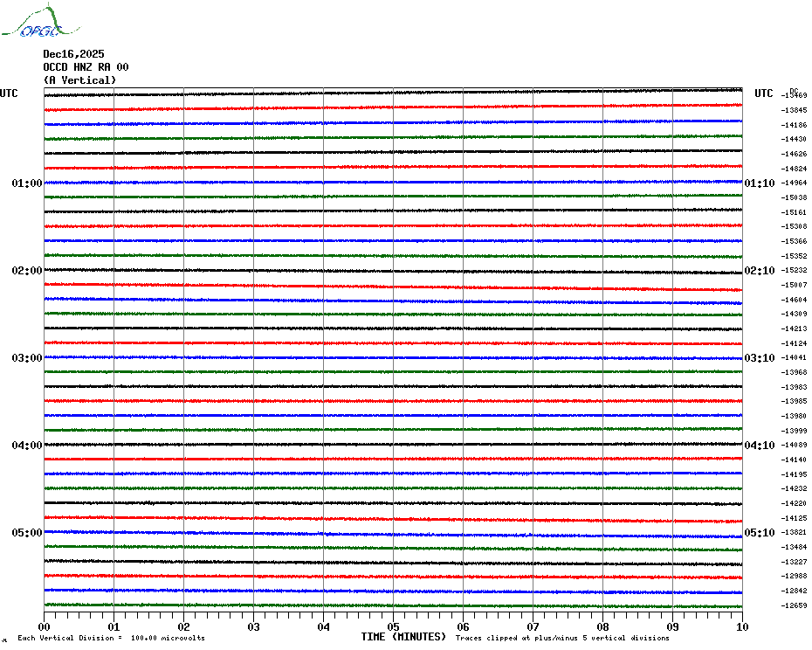Click the -13821 DC offset beside 05:10

[x=795, y=532]
